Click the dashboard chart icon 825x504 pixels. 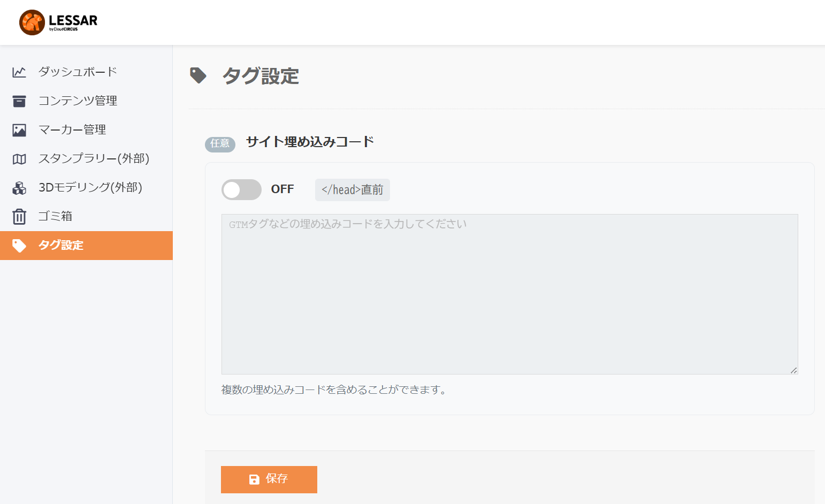tap(19, 72)
